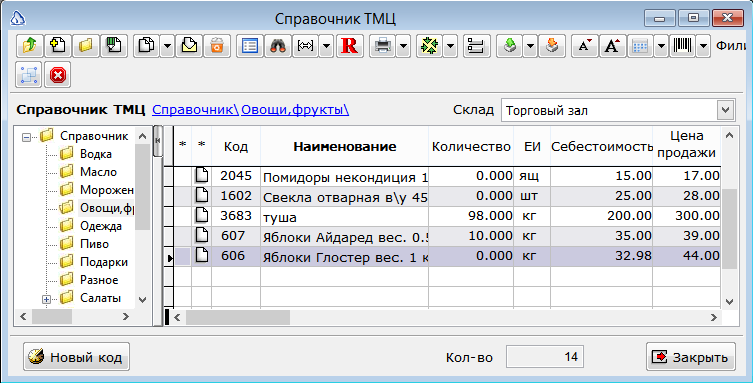Click the increase font size icon
The height and width of the screenshot is (383, 753).
612,46
